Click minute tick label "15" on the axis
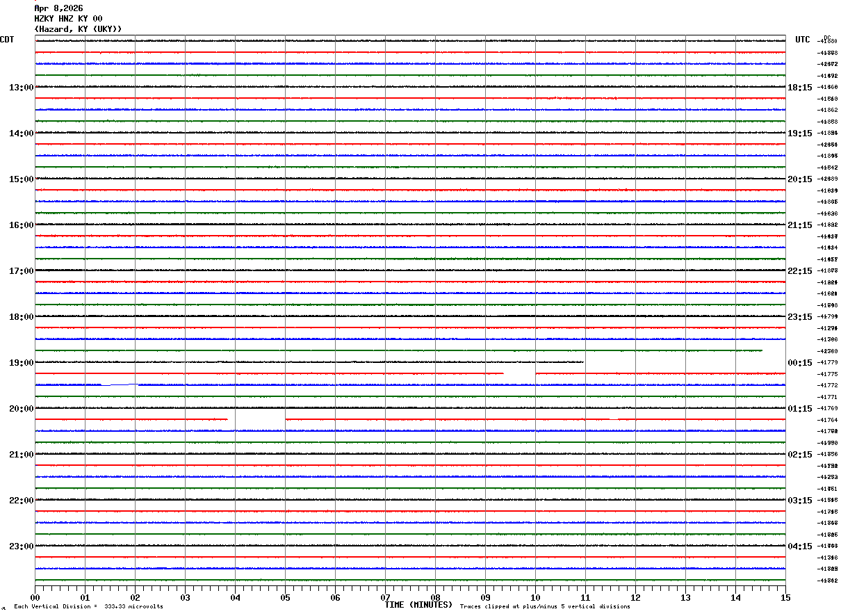841x616 pixels. 785,597
